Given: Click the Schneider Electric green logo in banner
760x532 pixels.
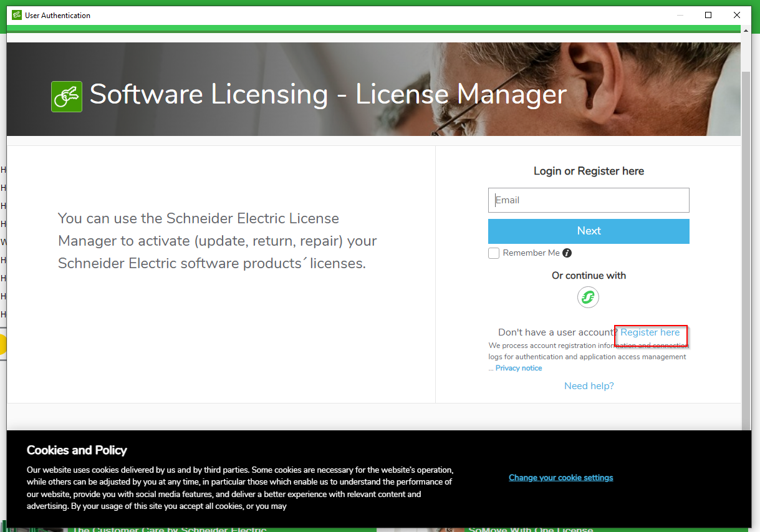Looking at the screenshot, I should 67,97.
